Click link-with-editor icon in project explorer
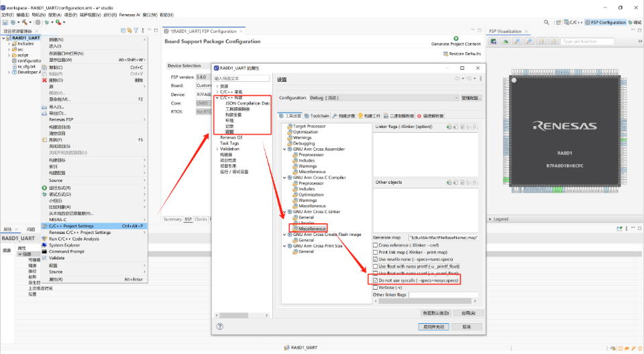Screen dimensions: 644x354 (129, 31)
